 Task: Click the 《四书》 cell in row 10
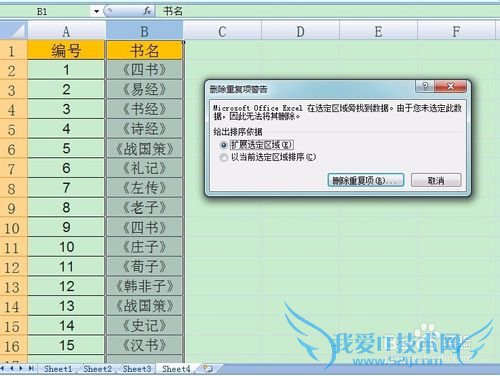click(x=144, y=227)
